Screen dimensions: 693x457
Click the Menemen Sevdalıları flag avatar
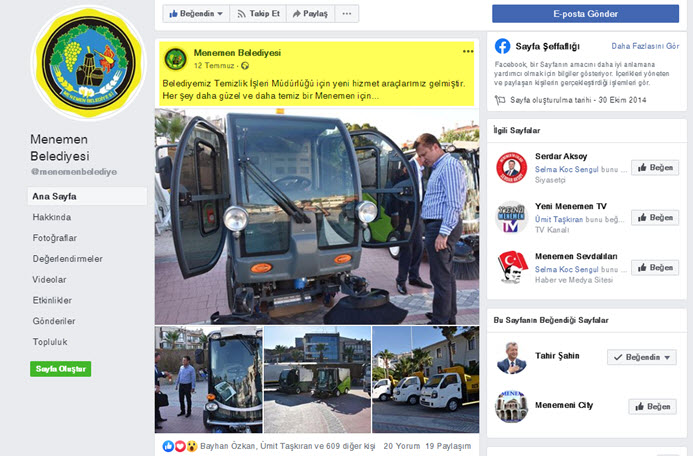(511, 267)
